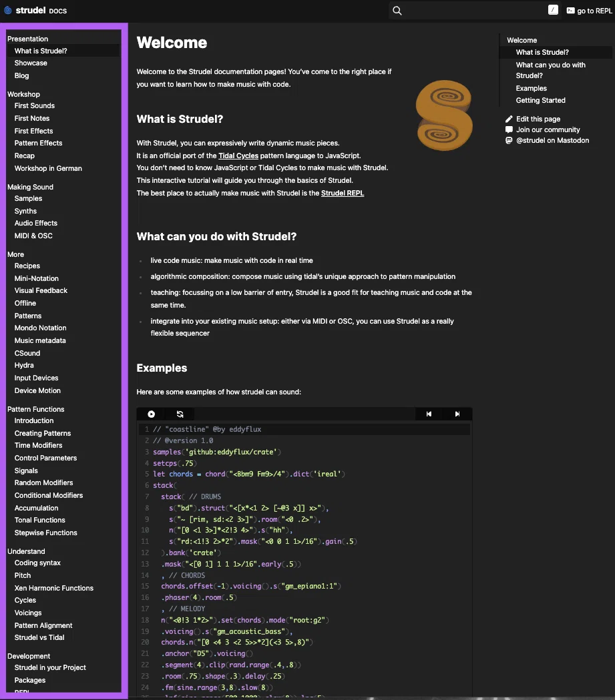The image size is (615, 700).
Task: Jump to Getting Started in table of contents
Action: click(540, 101)
